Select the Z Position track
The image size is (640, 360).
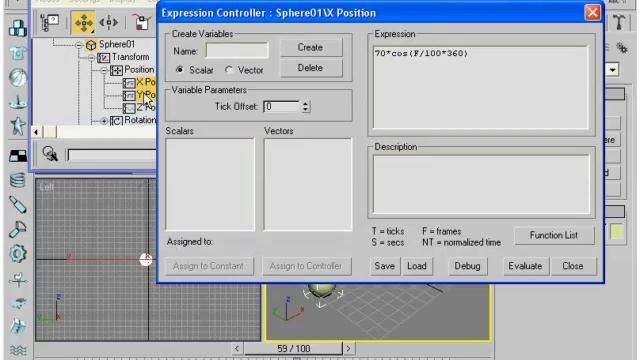click(146, 108)
